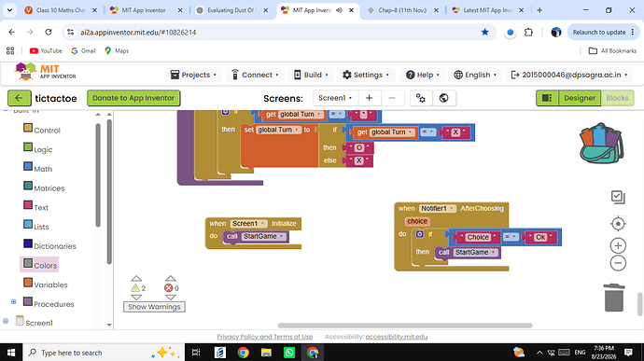Viewport: 644px width, 361px height.
Task: Open the Build menu
Action: [312, 75]
